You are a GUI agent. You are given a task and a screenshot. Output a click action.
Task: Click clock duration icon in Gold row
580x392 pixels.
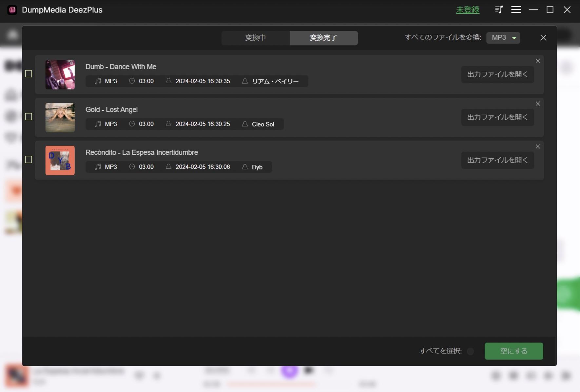click(132, 124)
